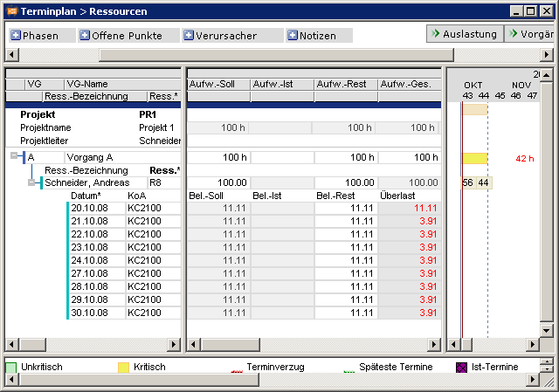Image resolution: width=559 pixels, height=392 pixels.
Task: Click KC2100 cell in 20.10.08 row
Action: coord(154,208)
